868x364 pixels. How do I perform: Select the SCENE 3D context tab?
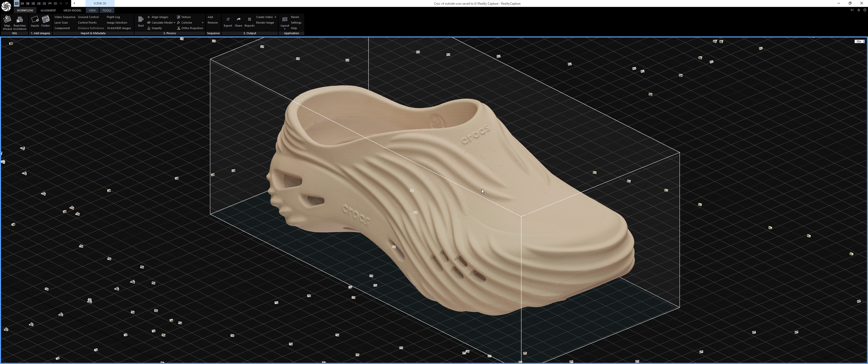[100, 3]
